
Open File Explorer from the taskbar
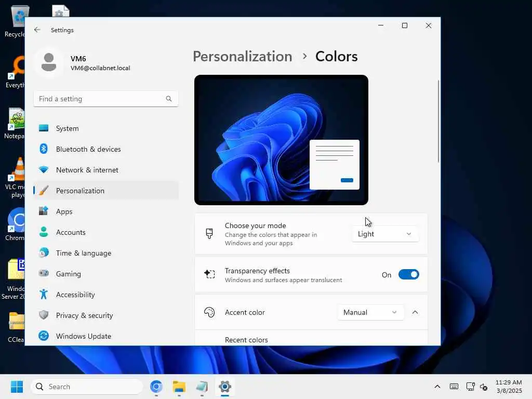click(x=179, y=387)
